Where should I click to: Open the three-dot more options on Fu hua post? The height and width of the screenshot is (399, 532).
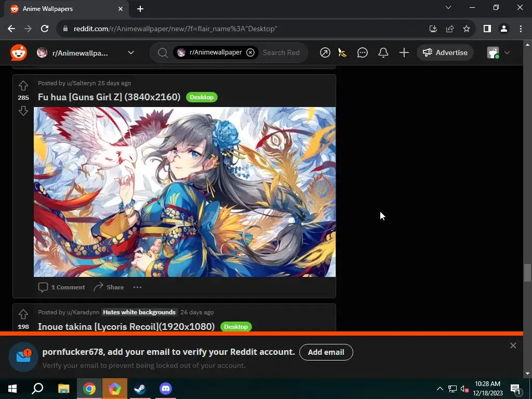click(x=137, y=287)
